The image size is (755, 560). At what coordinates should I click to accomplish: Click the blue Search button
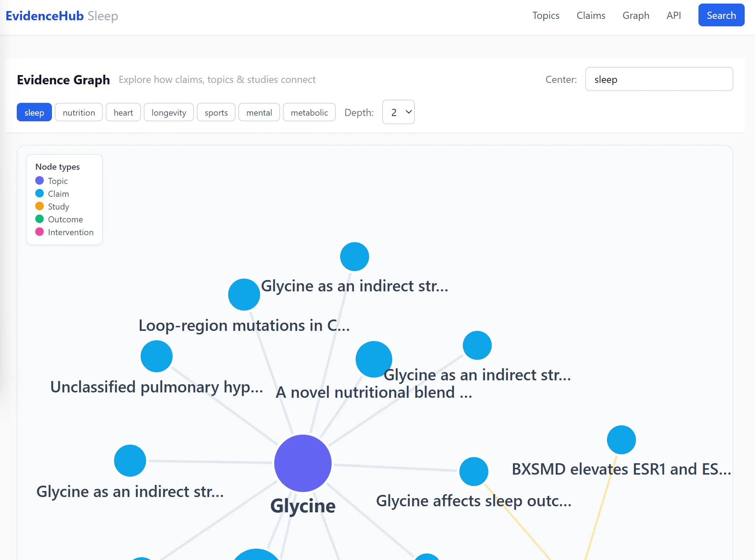coord(721,15)
